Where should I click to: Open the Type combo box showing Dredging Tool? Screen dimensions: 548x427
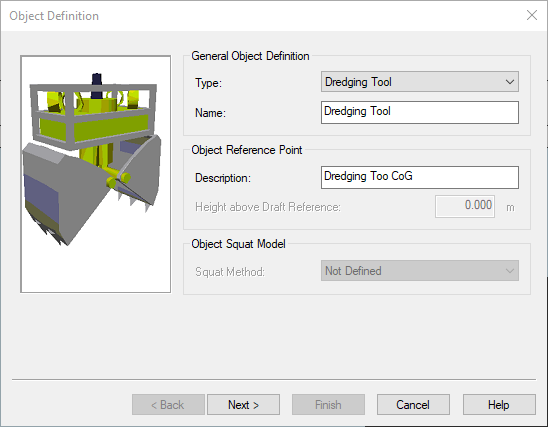pyautogui.click(x=419, y=82)
